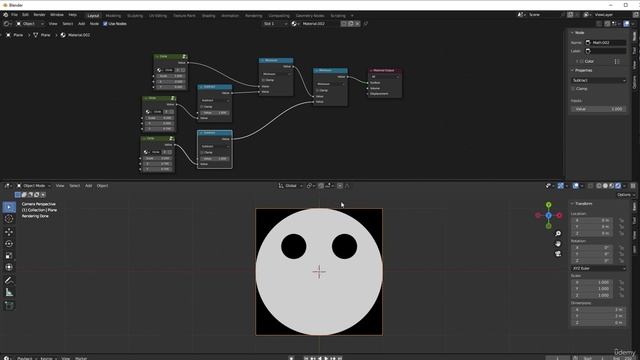
Task: Click the empty Label input field
Action: 606,51
